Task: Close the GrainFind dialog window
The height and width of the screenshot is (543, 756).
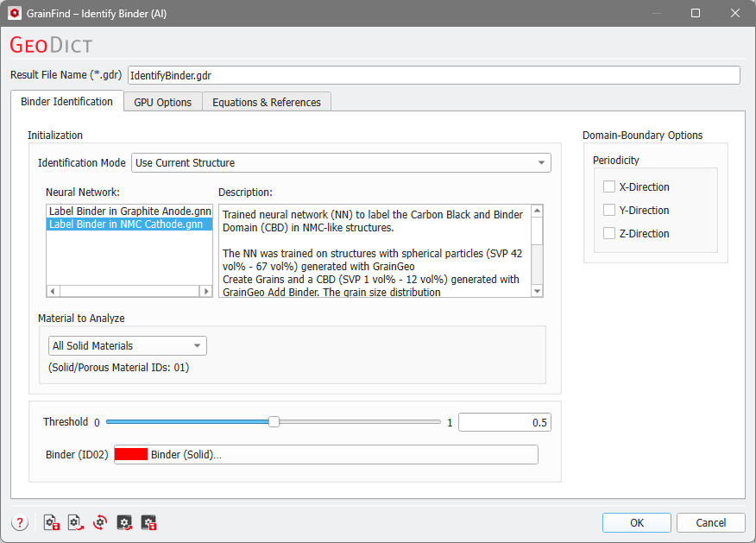Action: pyautogui.click(x=734, y=13)
